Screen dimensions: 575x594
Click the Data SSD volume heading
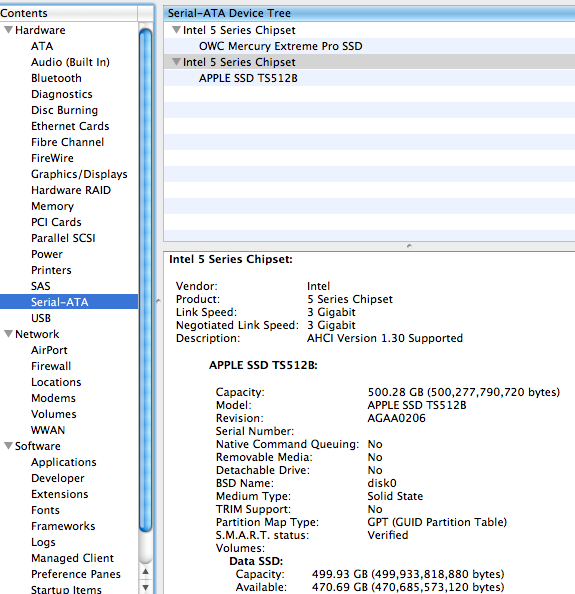(256, 561)
